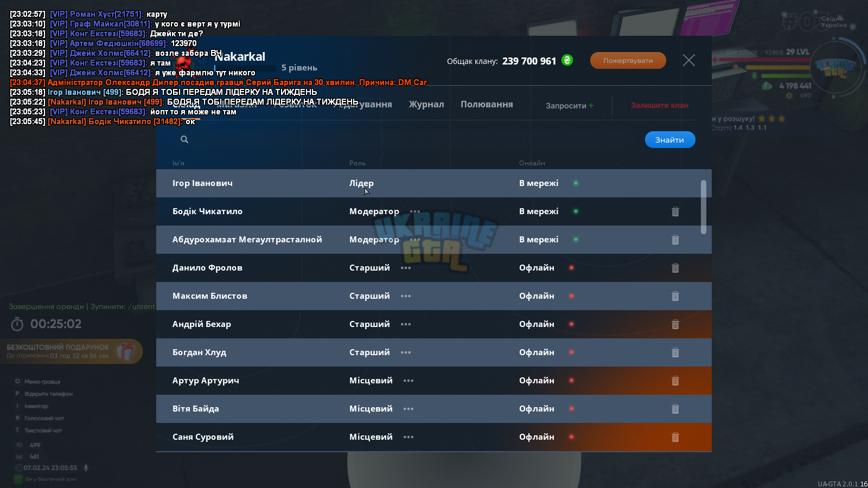The width and height of the screenshot is (868, 488).
Task: Click trash icon for Богдан Хлуд
Action: 675,352
